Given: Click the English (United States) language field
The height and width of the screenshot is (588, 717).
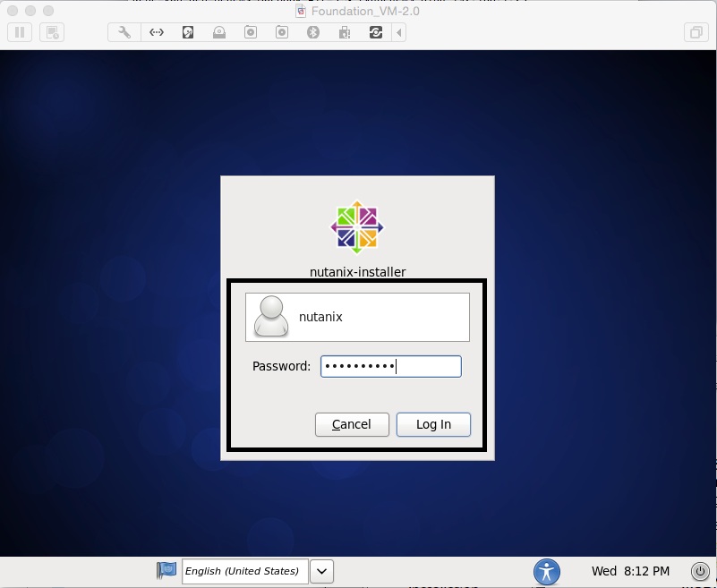Looking at the screenshot, I should coord(244,571).
